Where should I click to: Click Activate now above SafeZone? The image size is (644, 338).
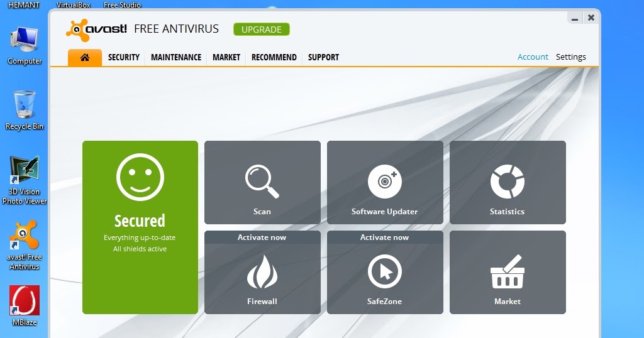384,237
